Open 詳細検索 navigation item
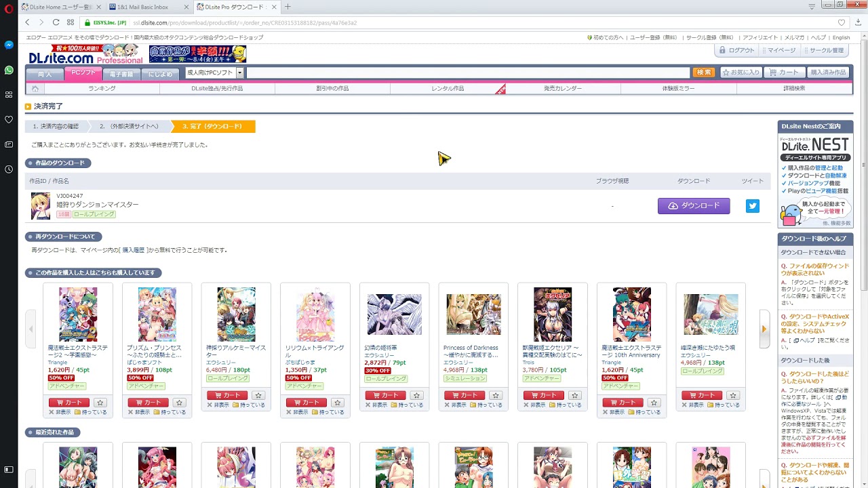This screenshot has height=488, width=868. [794, 88]
